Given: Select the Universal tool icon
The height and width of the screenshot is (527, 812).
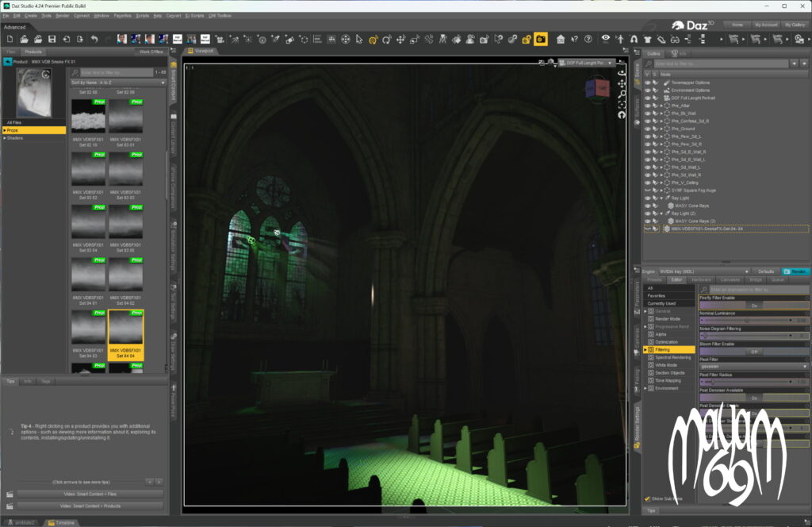Looking at the screenshot, I should [346, 40].
